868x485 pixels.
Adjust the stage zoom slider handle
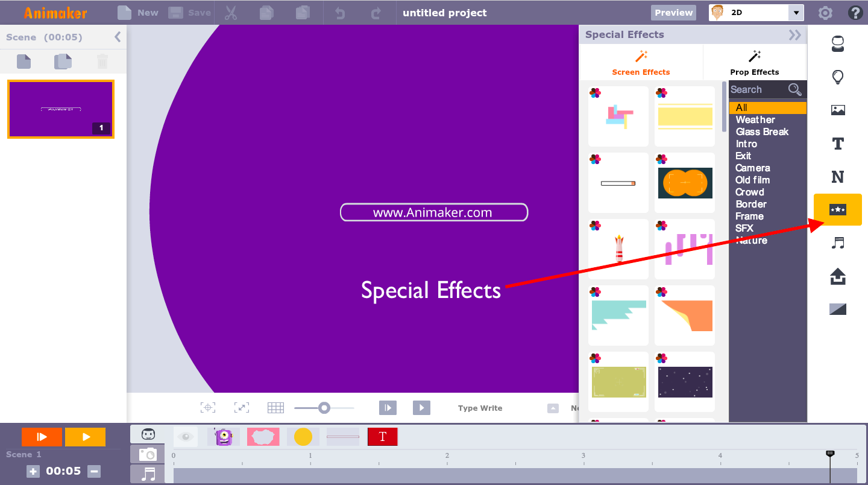tap(324, 408)
